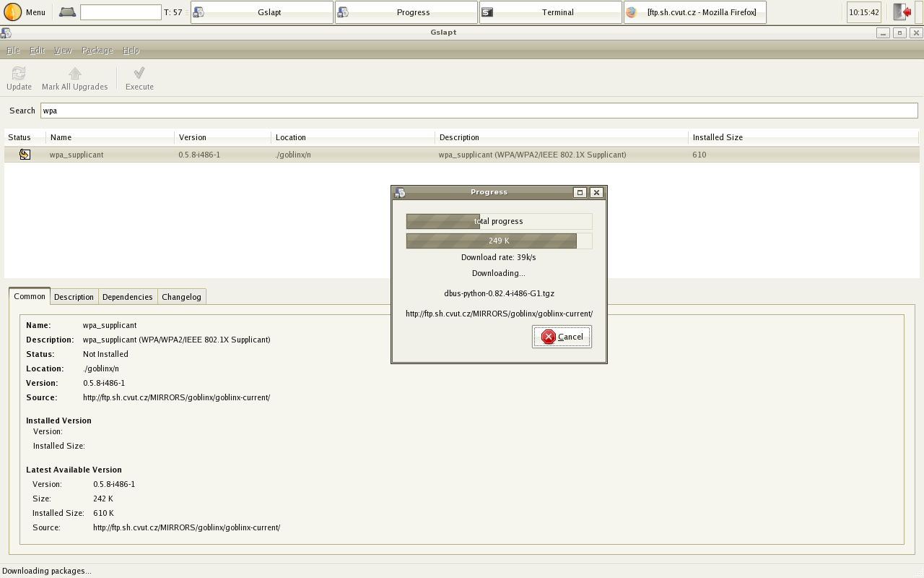This screenshot has height=578, width=924.
Task: Click the panel clock showing 10:15:42
Action: 864,12
